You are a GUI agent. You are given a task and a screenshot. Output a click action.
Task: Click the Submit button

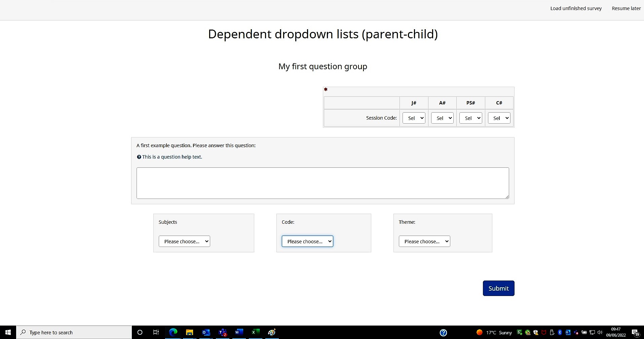point(498,288)
